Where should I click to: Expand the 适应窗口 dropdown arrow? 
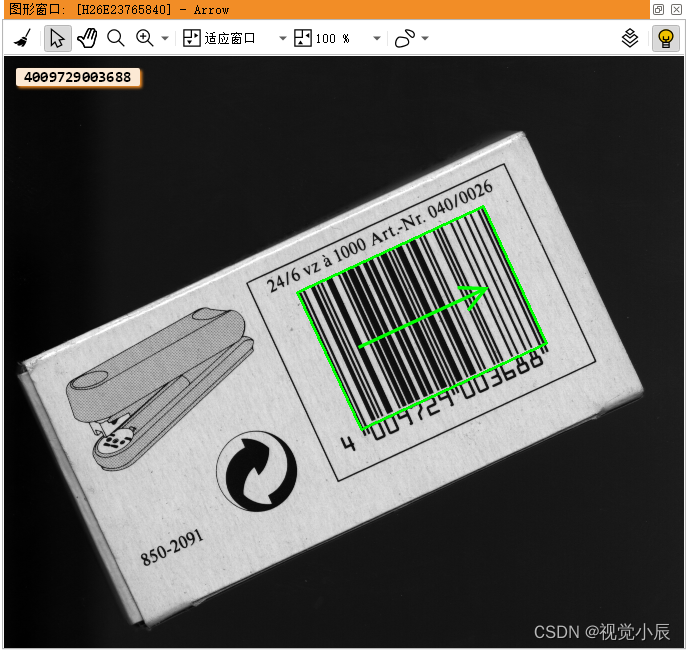[283, 39]
